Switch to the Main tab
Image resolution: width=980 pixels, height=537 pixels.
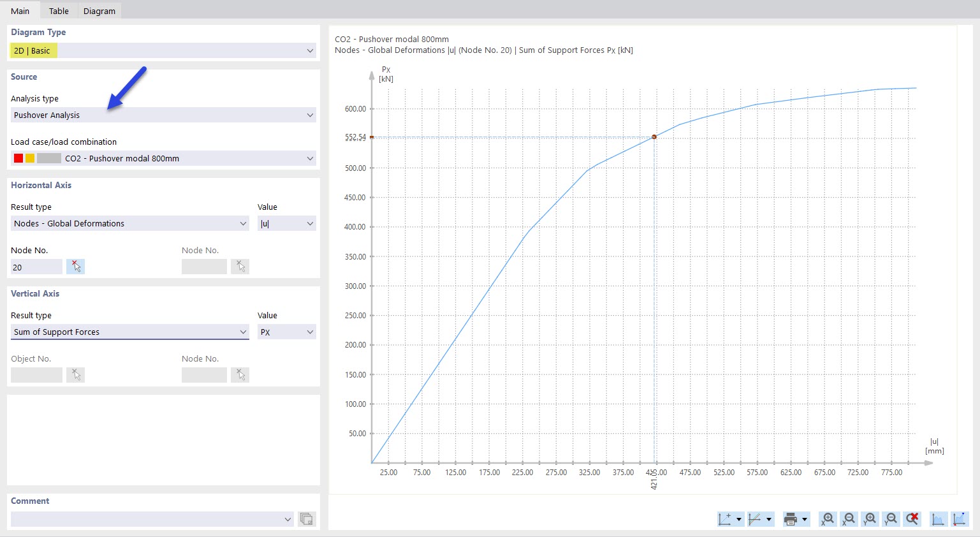20,11
